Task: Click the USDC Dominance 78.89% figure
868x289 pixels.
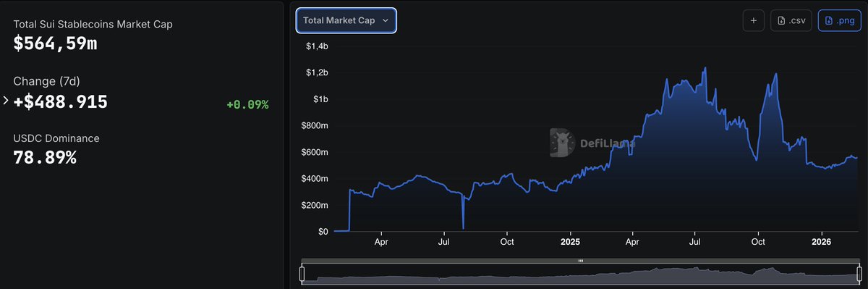Action: point(45,156)
